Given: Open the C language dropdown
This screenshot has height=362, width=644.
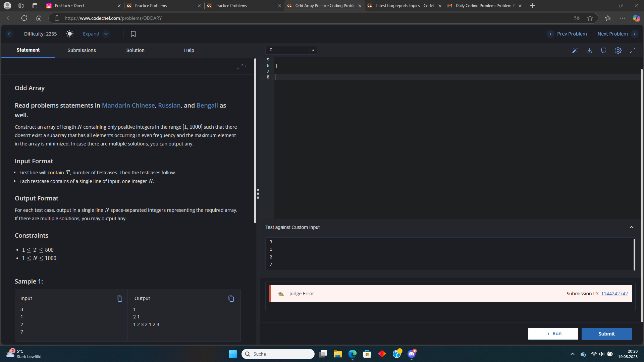Looking at the screenshot, I should 291,50.
